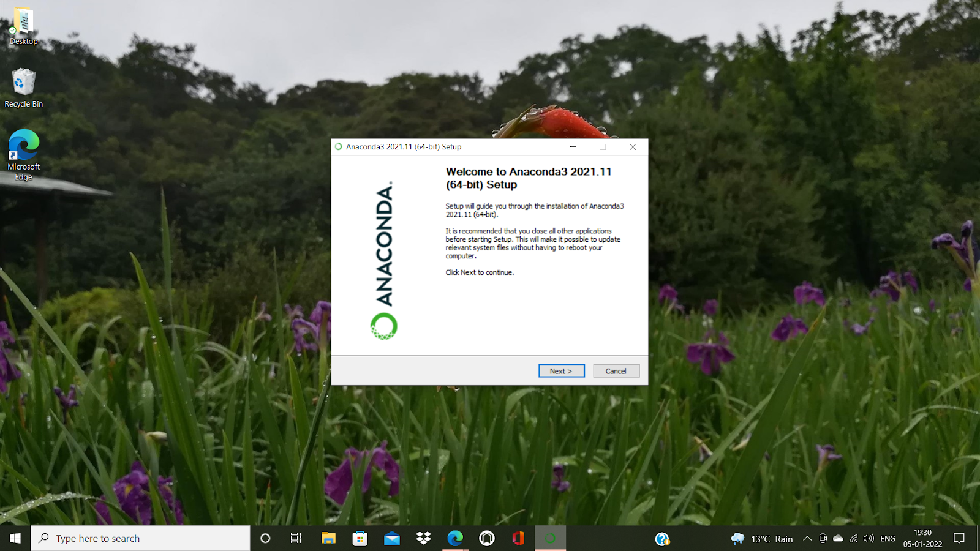Image resolution: width=980 pixels, height=551 pixels.
Task: Open File Explorer from the taskbar
Action: click(328, 538)
